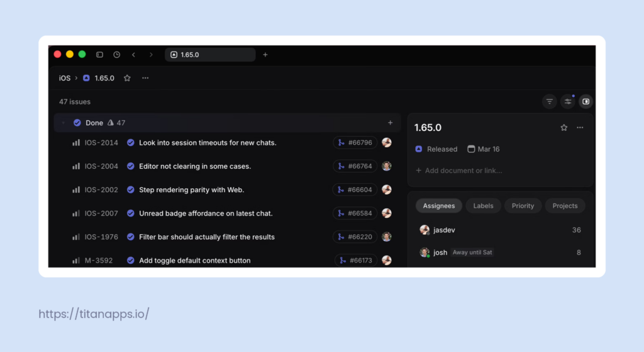Open pull request #66604

click(x=355, y=190)
